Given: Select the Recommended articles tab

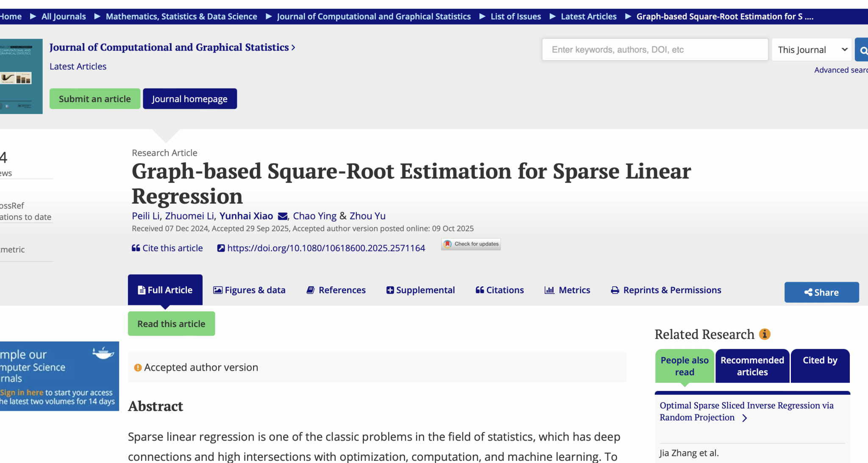Looking at the screenshot, I should pyautogui.click(x=752, y=366).
